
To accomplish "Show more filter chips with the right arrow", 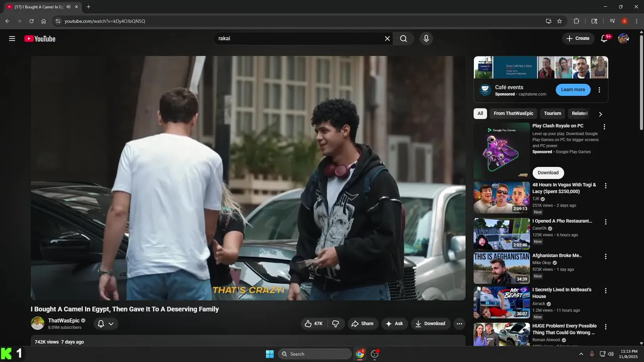I will (600, 114).
